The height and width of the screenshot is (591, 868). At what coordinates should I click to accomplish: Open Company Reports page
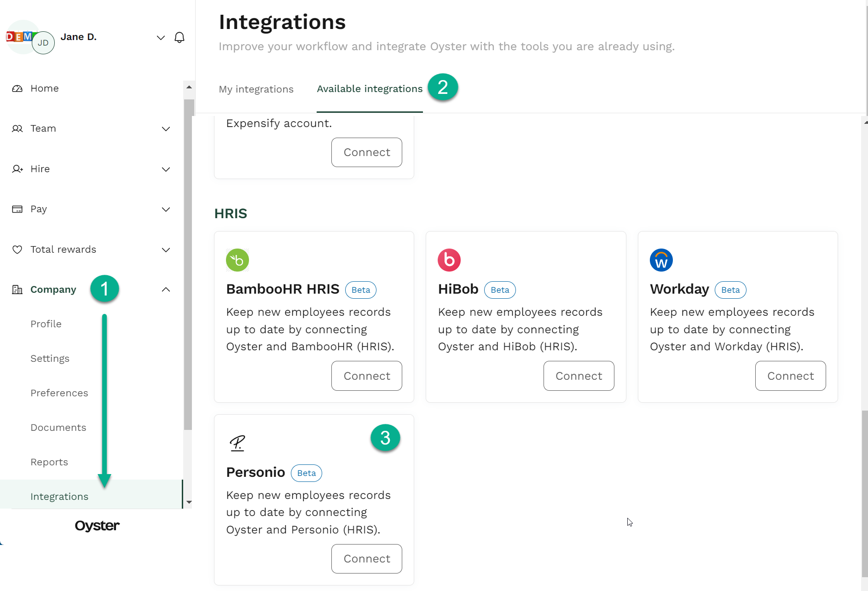pos(49,462)
